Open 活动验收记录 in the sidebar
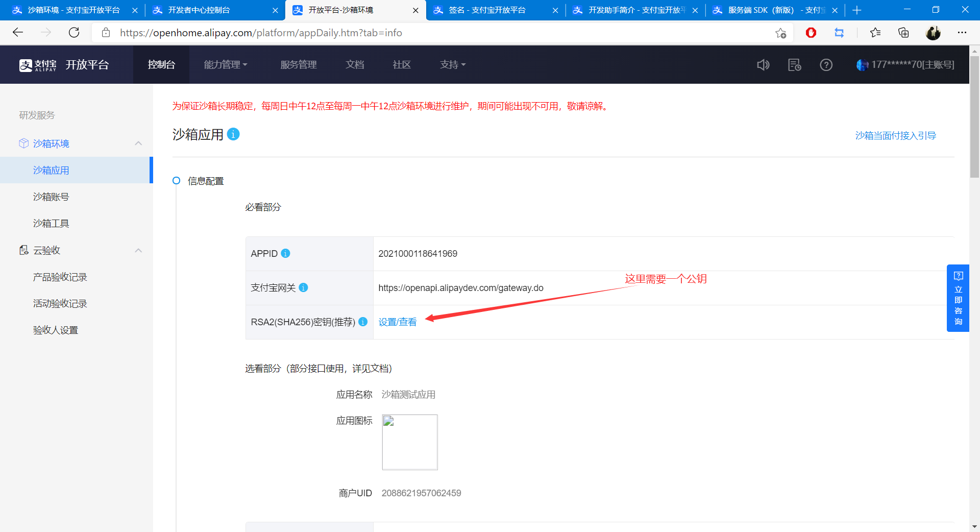 click(60, 303)
